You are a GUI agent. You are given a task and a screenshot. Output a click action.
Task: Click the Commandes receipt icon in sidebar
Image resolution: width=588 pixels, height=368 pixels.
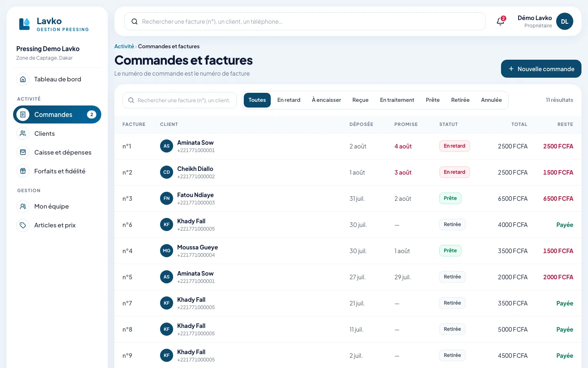(x=23, y=114)
